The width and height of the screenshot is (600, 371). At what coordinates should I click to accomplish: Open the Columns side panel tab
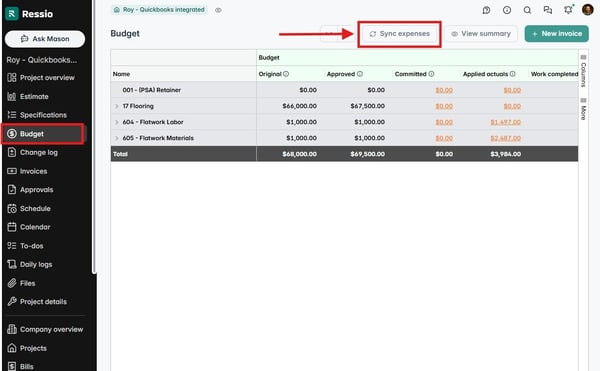tap(583, 71)
